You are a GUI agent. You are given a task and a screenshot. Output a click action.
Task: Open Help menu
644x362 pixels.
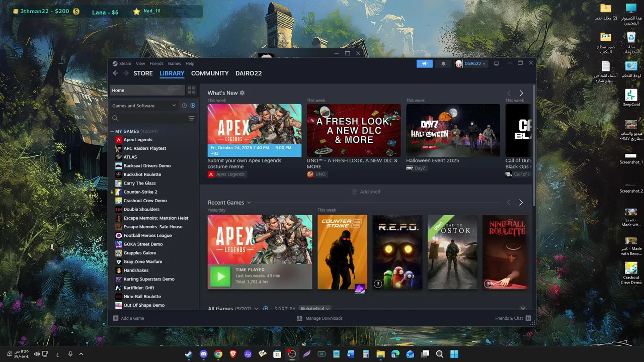click(190, 64)
